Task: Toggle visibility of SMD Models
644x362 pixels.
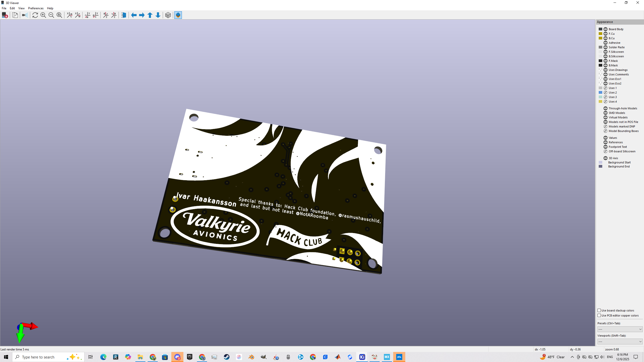Action: coord(606,113)
